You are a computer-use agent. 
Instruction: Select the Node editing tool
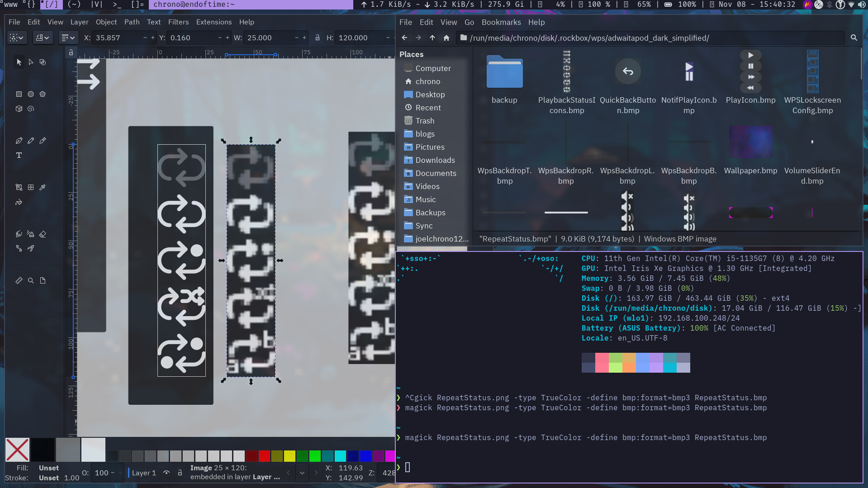(x=31, y=62)
